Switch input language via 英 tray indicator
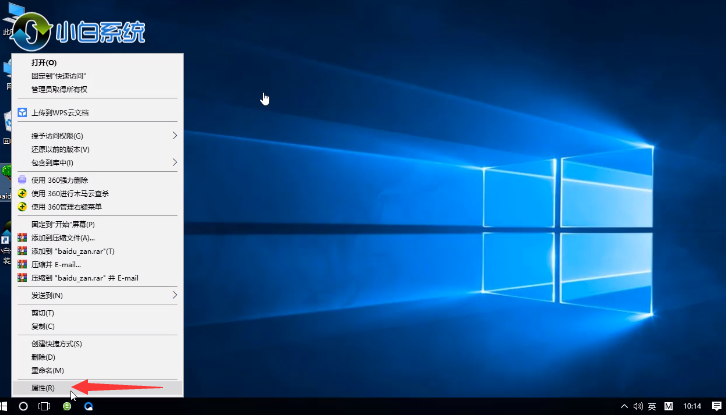 pos(652,407)
